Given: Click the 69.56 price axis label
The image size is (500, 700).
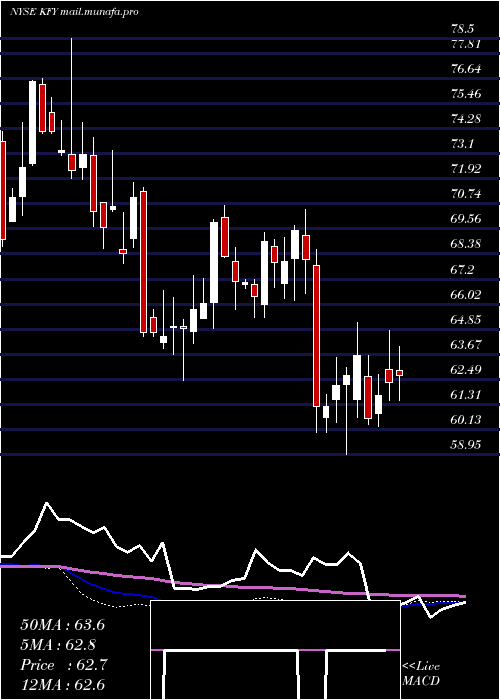Looking at the screenshot, I should [x=466, y=219].
